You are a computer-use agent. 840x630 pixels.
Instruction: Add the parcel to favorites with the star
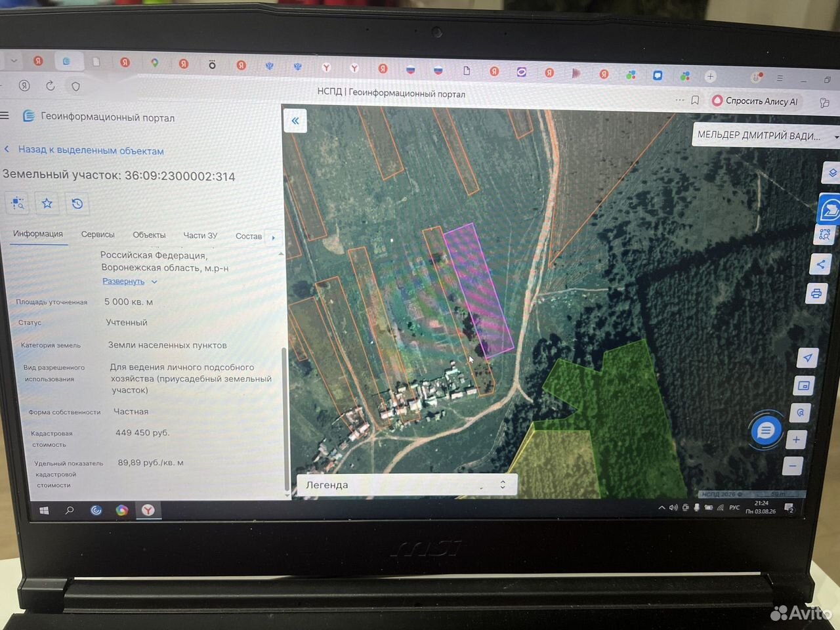(x=47, y=203)
